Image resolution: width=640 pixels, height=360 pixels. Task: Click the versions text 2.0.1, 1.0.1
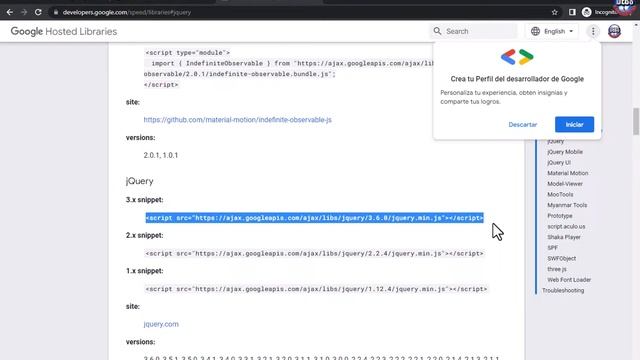point(160,155)
